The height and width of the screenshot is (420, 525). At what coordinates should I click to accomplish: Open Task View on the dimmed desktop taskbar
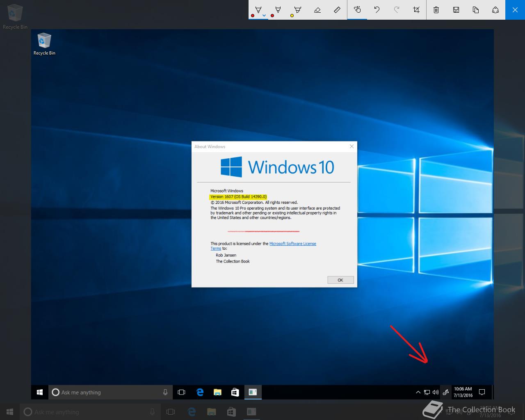(171, 412)
